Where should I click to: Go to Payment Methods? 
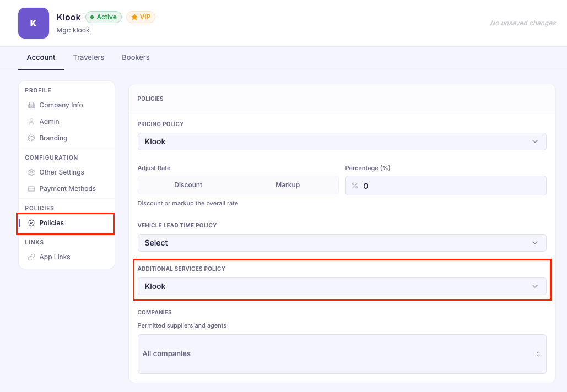pos(67,189)
